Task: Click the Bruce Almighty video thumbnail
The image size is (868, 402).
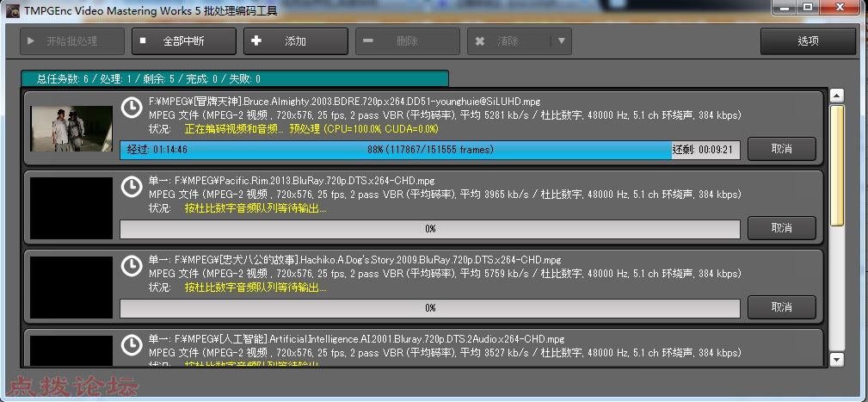Action: (71, 128)
